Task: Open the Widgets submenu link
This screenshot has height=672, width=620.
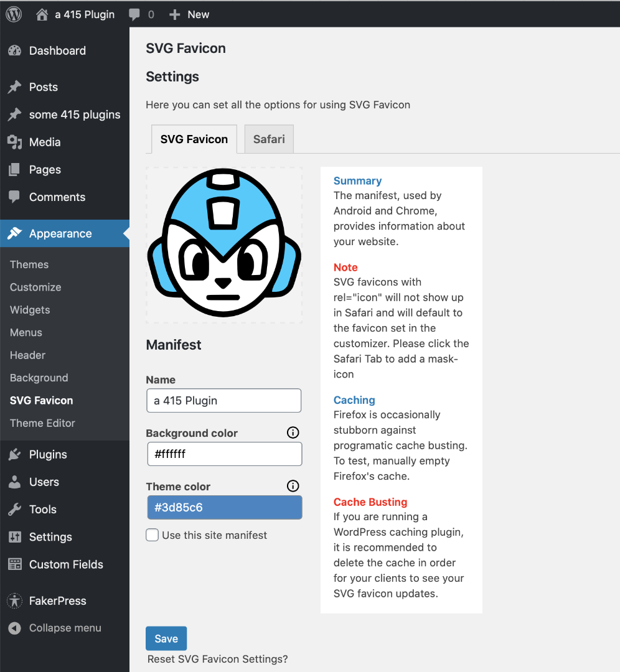Action: (x=30, y=310)
